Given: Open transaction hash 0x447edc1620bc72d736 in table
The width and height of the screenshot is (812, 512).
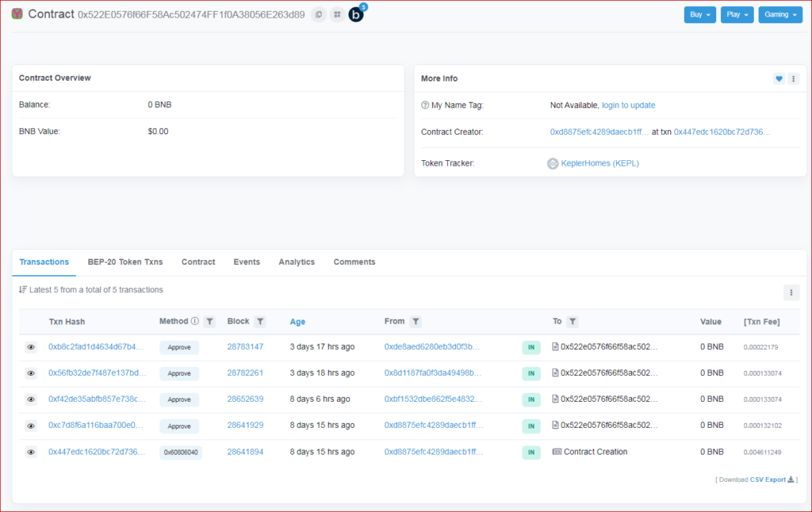Looking at the screenshot, I should 97,452.
